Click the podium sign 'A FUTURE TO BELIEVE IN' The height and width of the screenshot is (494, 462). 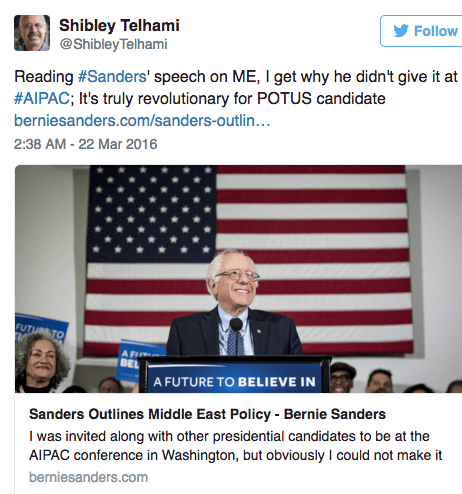tap(234, 382)
